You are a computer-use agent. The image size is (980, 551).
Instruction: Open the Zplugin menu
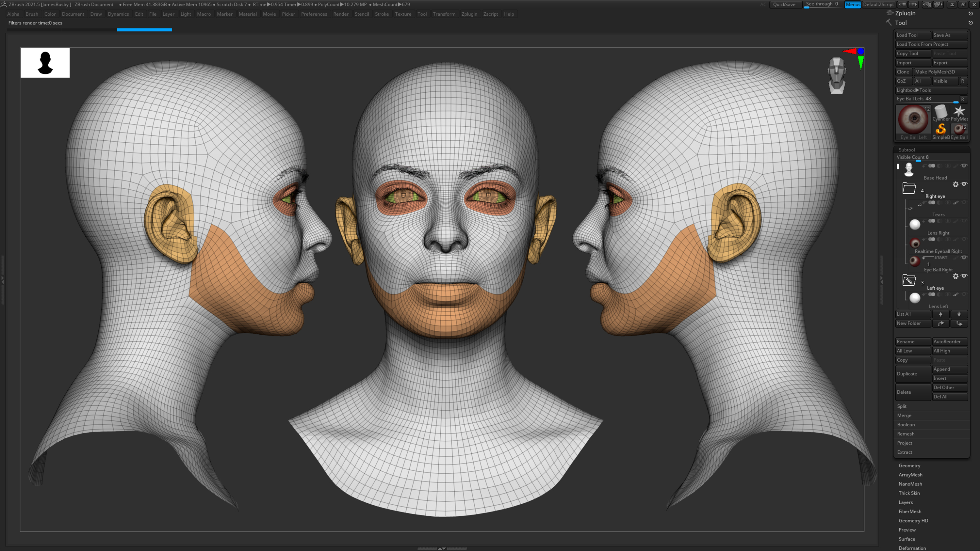click(469, 14)
